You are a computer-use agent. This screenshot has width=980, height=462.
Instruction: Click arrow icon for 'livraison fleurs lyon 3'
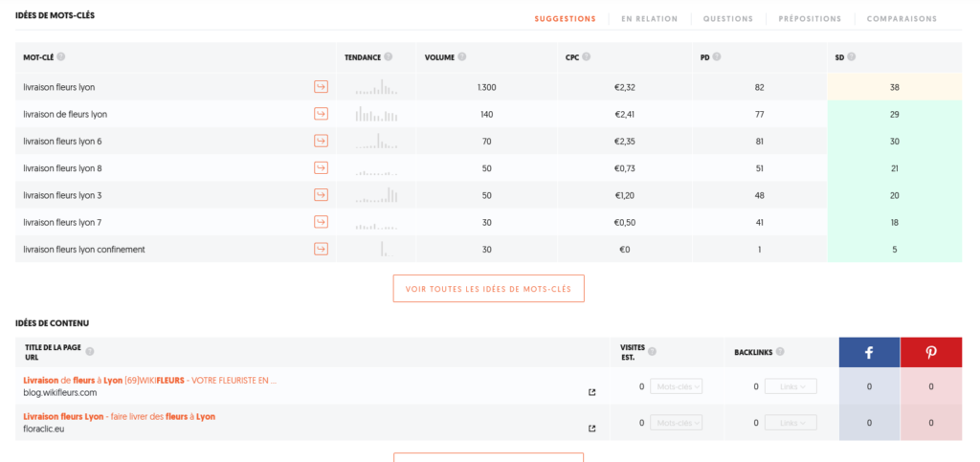(x=321, y=195)
